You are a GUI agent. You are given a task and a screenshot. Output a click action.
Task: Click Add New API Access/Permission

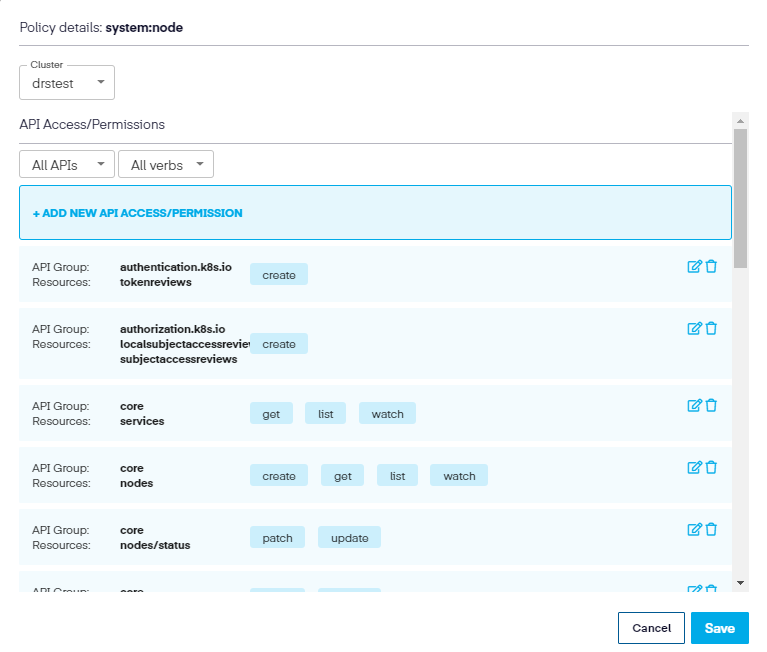pyautogui.click(x=138, y=213)
